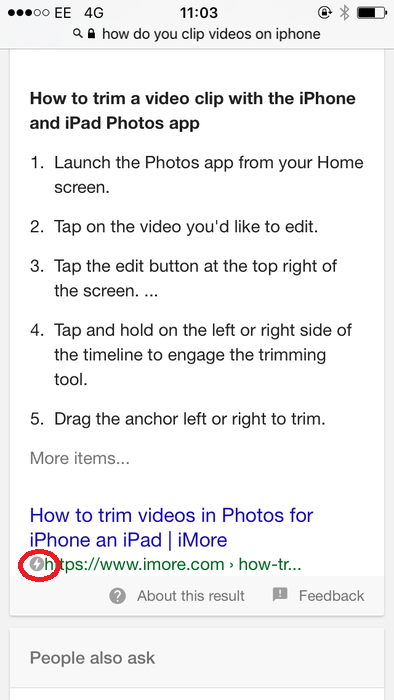
Task: Tap the search magnifier icon in address bar
Action: click(x=78, y=33)
